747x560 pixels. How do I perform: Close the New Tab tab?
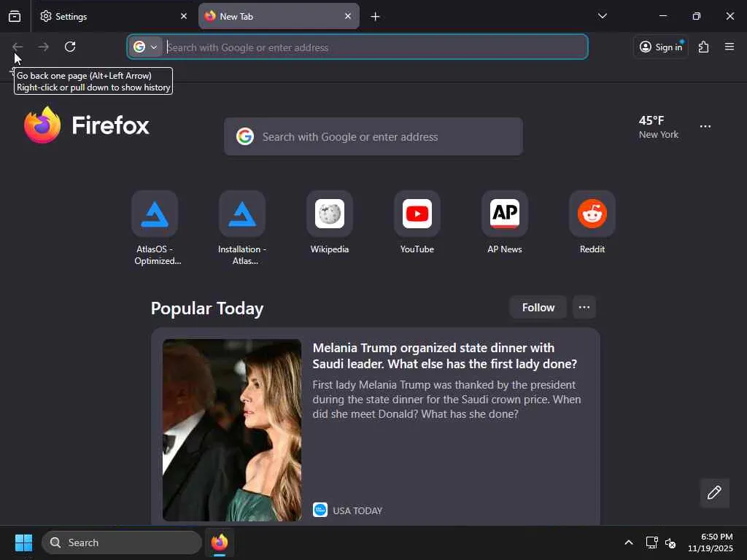[348, 16]
